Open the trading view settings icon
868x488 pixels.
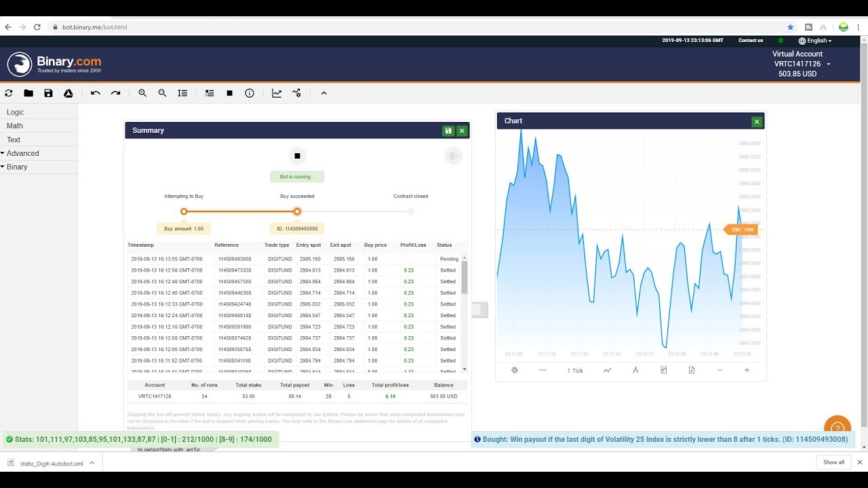[296, 94]
